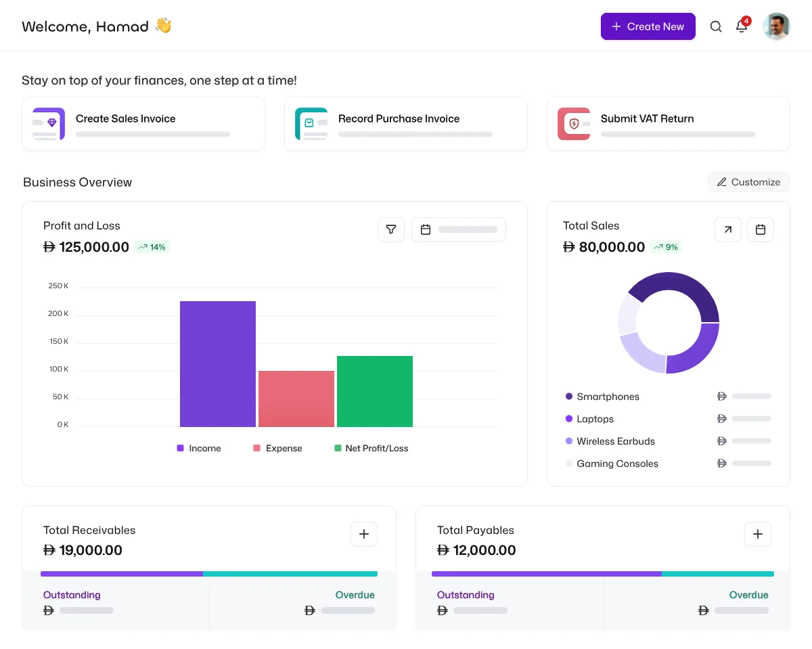
Task: Click the Submit VAT Return shield icon
Action: (x=574, y=124)
